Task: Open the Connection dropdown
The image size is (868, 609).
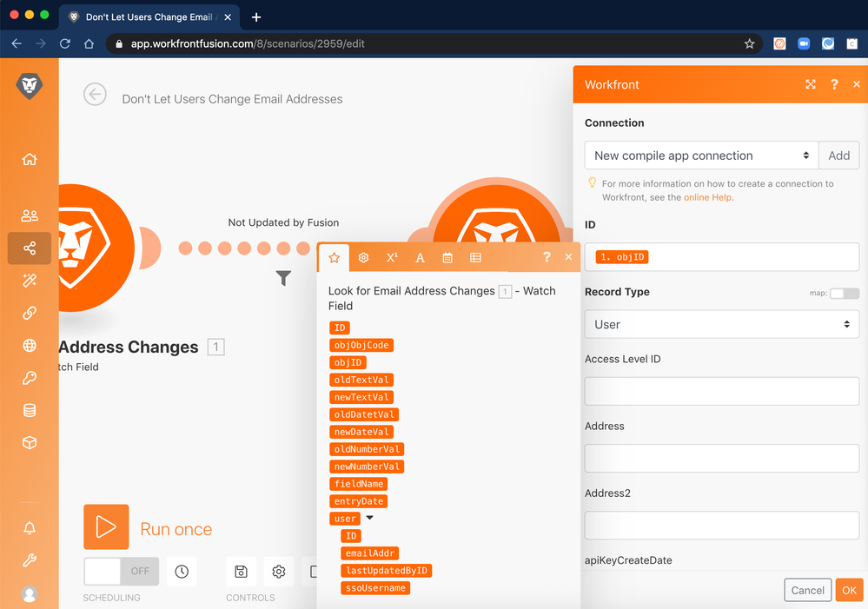Action: (x=700, y=156)
